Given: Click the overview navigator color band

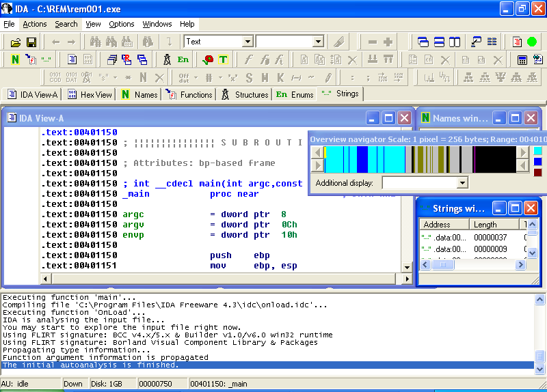Looking at the screenshot, I should 421,159.
